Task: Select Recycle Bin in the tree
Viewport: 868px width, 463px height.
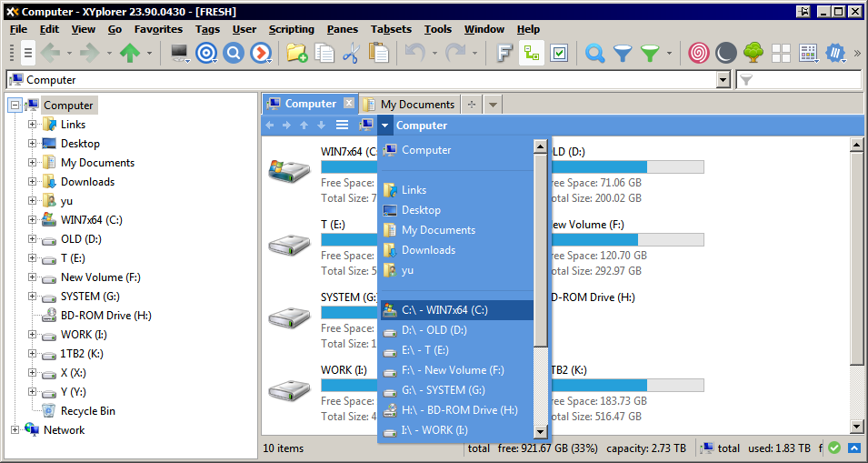Action: pyautogui.click(x=87, y=411)
